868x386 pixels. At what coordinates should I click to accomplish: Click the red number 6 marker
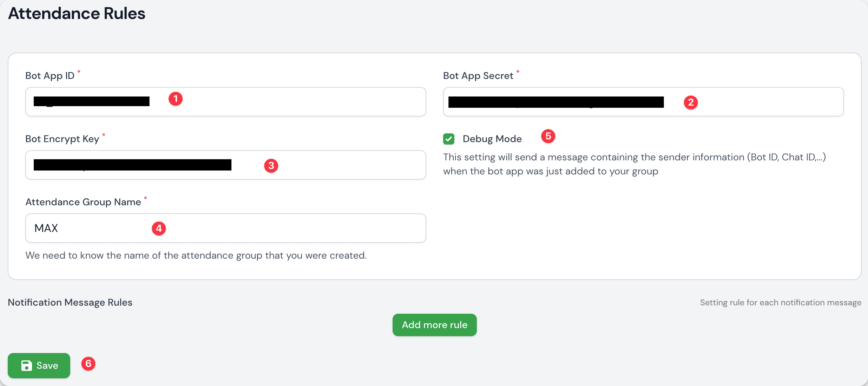pyautogui.click(x=88, y=364)
